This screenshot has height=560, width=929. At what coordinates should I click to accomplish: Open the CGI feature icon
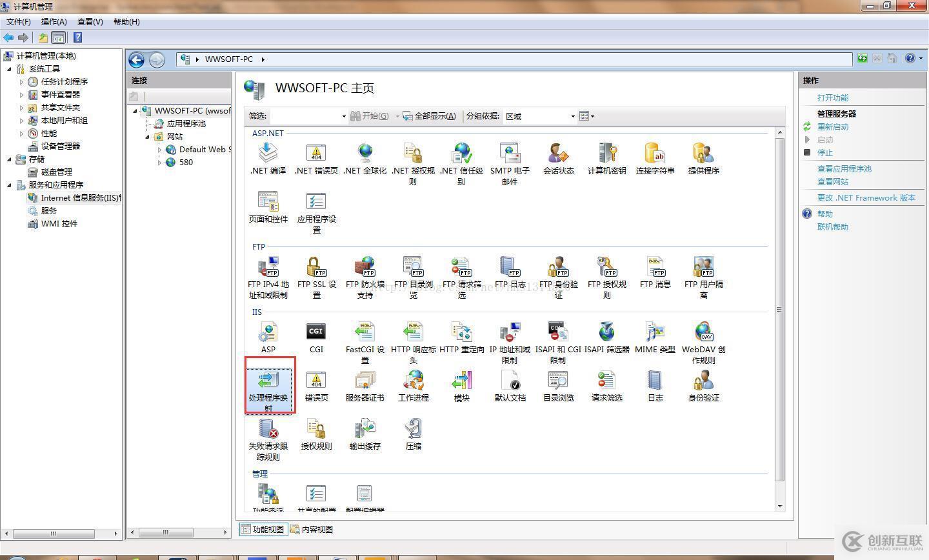point(316,337)
